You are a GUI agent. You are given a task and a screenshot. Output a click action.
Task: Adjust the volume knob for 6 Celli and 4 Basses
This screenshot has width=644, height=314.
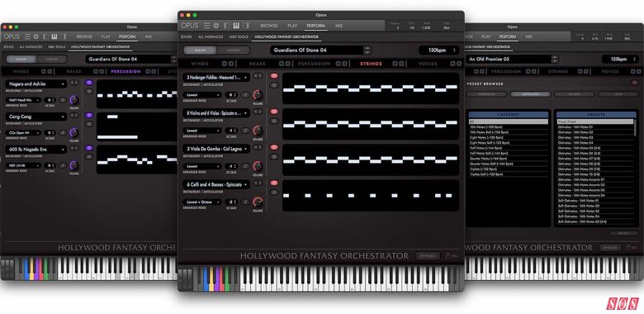point(258,202)
